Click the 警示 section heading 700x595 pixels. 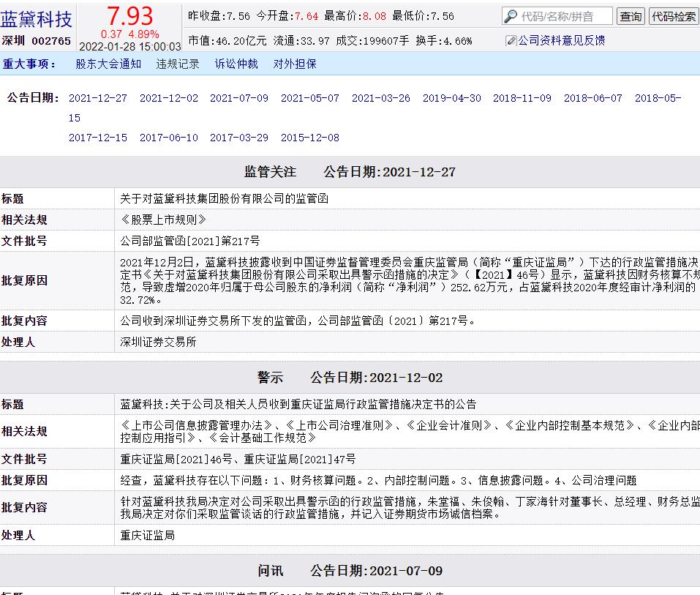270,378
